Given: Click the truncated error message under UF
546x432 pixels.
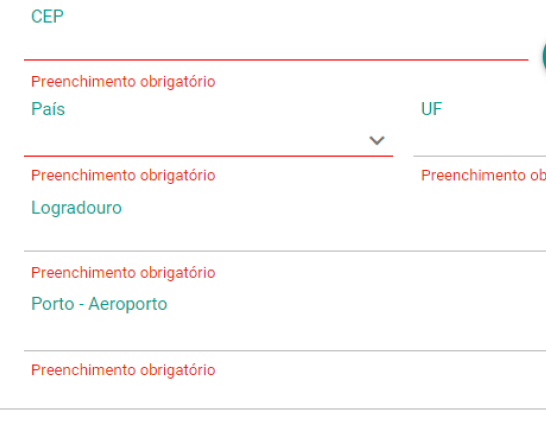Looking at the screenshot, I should click(x=483, y=175).
